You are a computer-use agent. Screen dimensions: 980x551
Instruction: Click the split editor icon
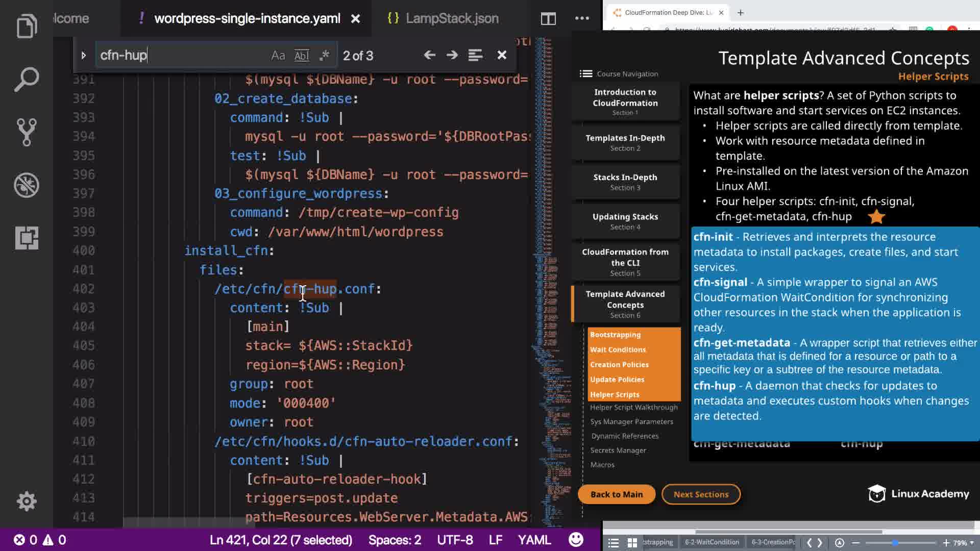pyautogui.click(x=548, y=19)
